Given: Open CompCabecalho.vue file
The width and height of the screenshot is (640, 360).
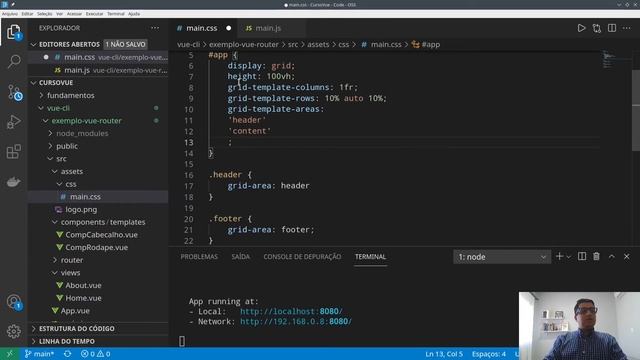Looking at the screenshot, I should pyautogui.click(x=101, y=234).
